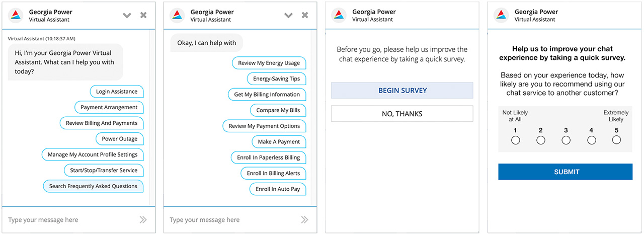This screenshot has height=236, width=644.
Task: Click the Georgia Power logo in the survey prompt panel
Action: point(340,15)
